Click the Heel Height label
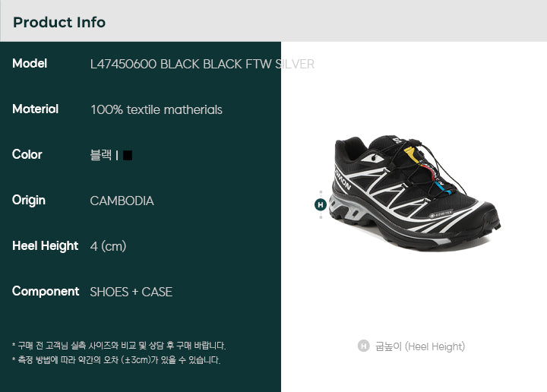The height and width of the screenshot is (392, 547). (x=46, y=246)
